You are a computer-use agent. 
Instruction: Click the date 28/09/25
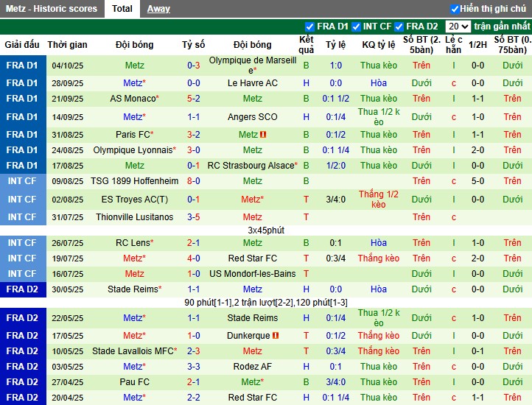(68, 83)
